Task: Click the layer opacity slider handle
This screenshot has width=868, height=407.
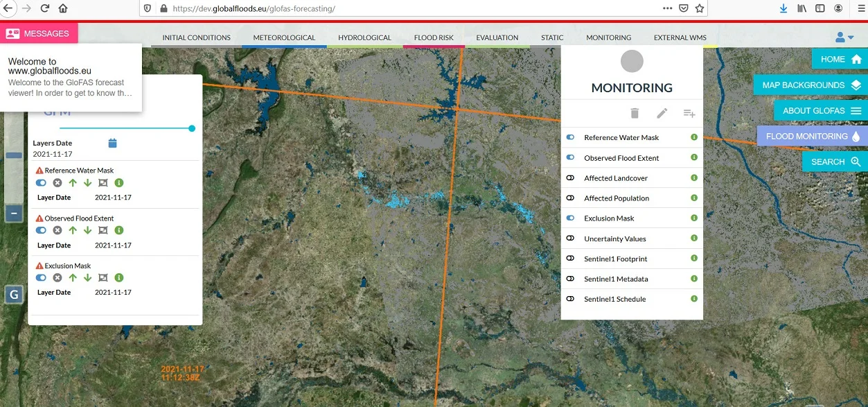Action: pos(192,128)
